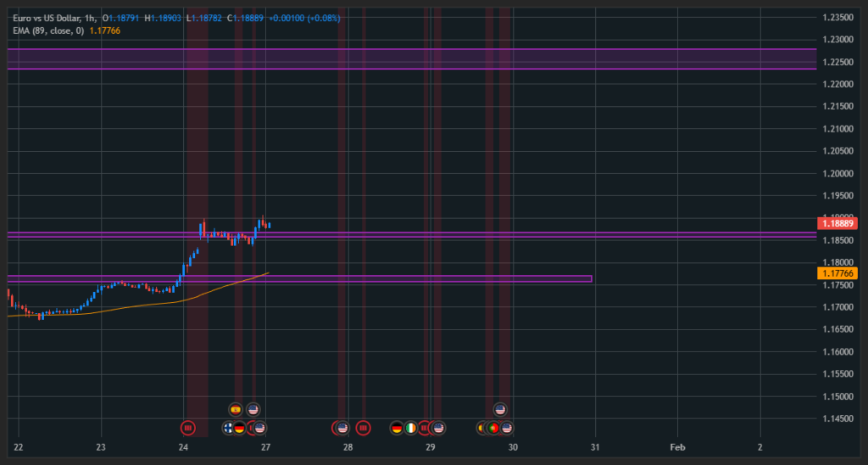Select the Ireland flag economic event
This screenshot has height=465, width=868.
[411, 428]
